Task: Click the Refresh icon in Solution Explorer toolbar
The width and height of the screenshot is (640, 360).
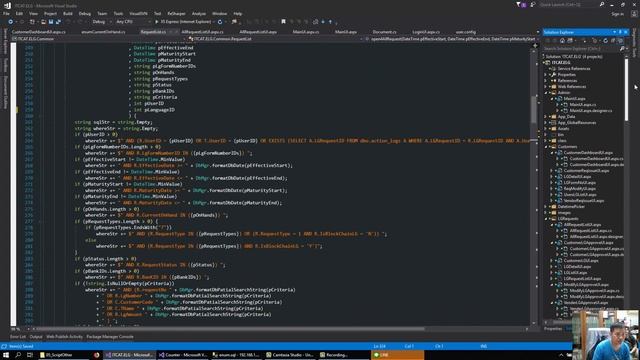Action: 605,41
